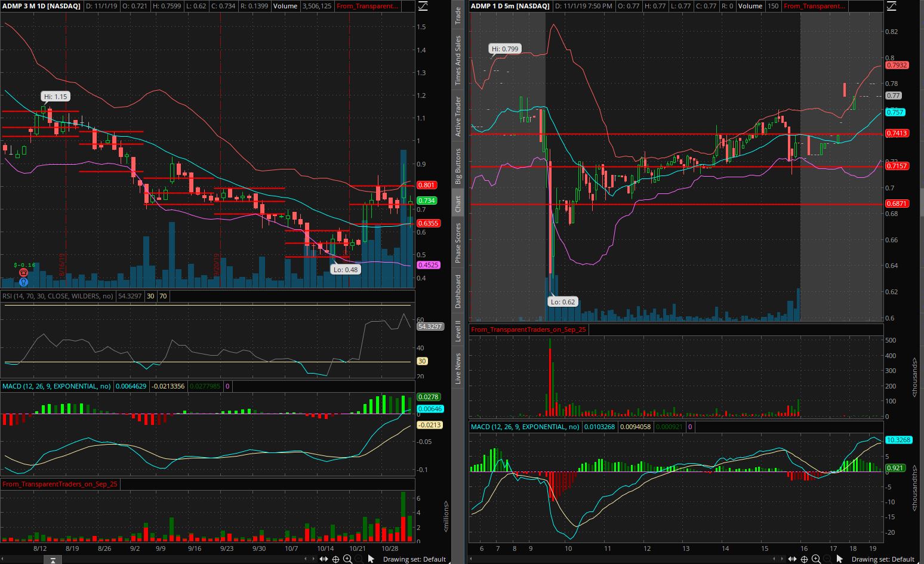Select the arrow cursor tool on the 5-minute chart
The width and height of the screenshot is (924, 564).
coord(840,559)
